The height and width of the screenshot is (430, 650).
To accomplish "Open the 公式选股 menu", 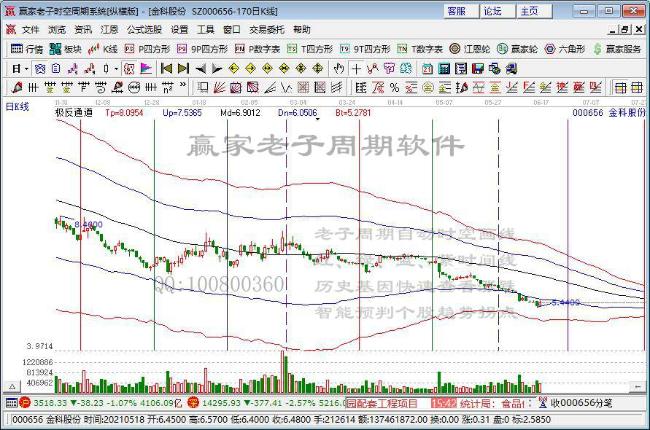I will (x=144, y=29).
